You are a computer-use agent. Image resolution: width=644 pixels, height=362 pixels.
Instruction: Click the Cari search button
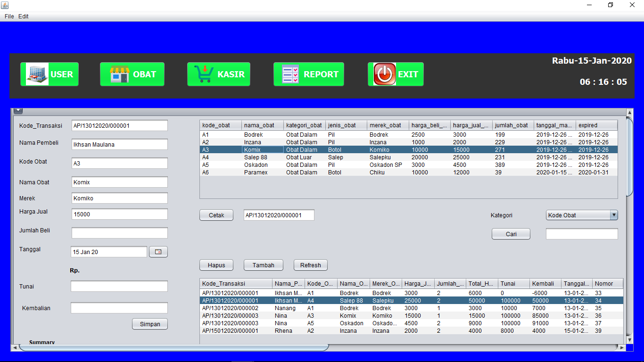pos(511,233)
